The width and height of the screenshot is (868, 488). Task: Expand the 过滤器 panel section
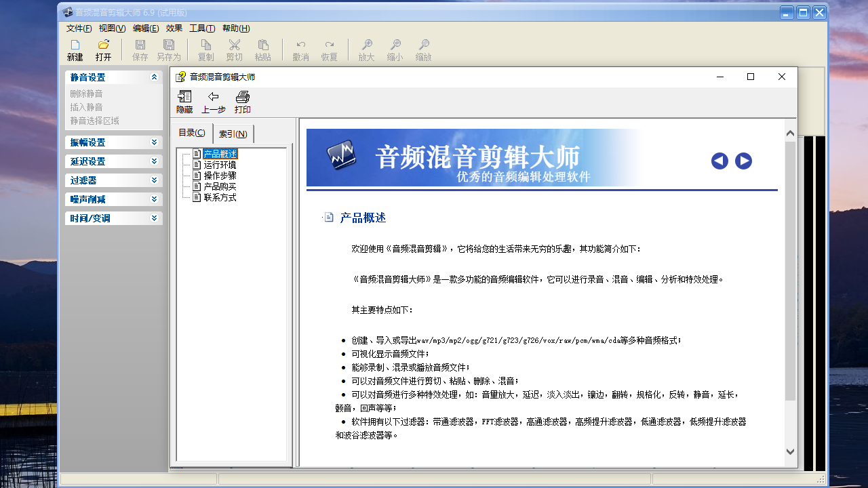tap(154, 180)
